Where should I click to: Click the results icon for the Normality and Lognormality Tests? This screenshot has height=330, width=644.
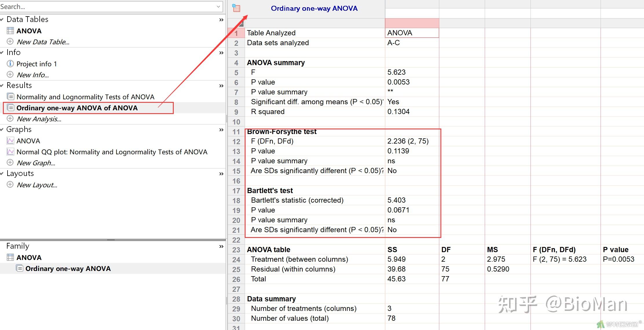(x=10, y=96)
